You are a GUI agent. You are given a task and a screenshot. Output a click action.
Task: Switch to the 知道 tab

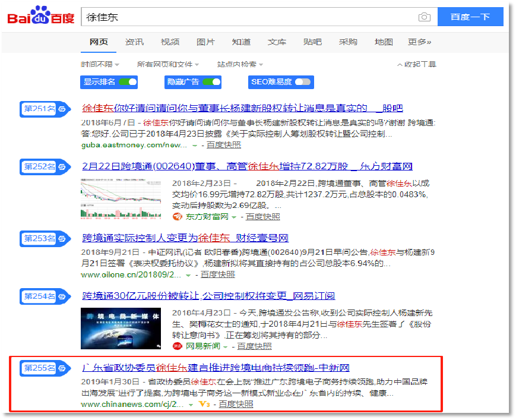(x=241, y=42)
